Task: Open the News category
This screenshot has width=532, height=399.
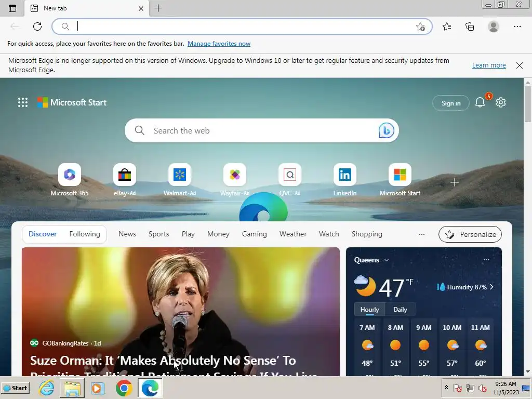Action: pyautogui.click(x=127, y=234)
